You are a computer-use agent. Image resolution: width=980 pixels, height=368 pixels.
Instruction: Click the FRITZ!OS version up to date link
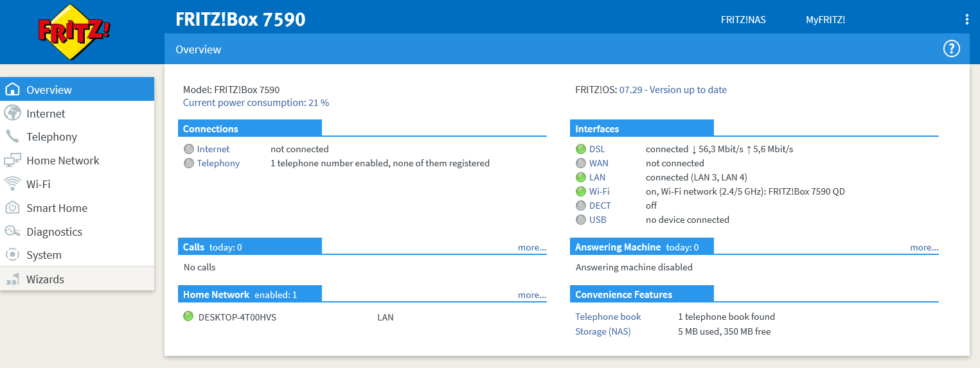click(673, 90)
